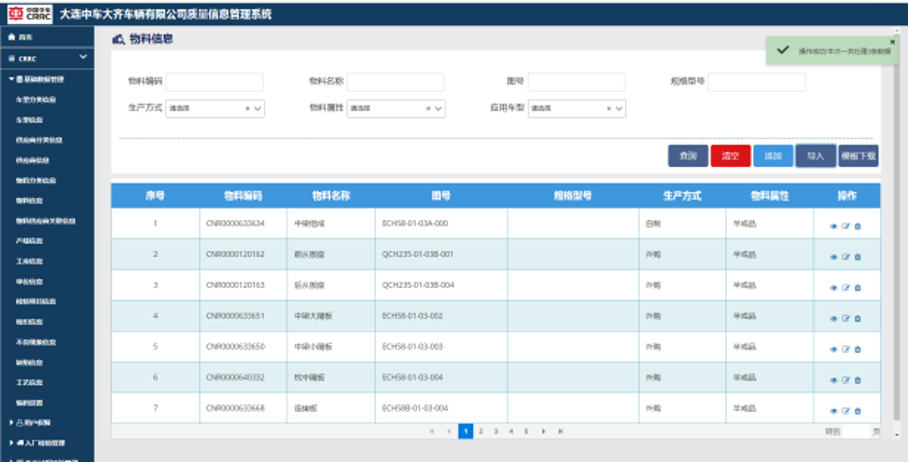Edit the row 2 material CNR0000120162
Image resolution: width=908 pixels, height=462 pixels.
tap(845, 257)
